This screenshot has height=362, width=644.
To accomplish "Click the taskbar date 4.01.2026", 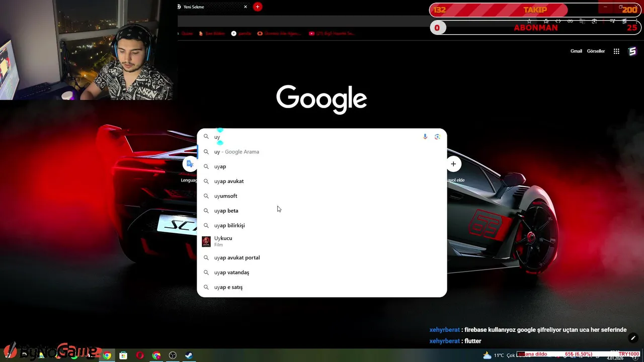I will click(615, 358).
